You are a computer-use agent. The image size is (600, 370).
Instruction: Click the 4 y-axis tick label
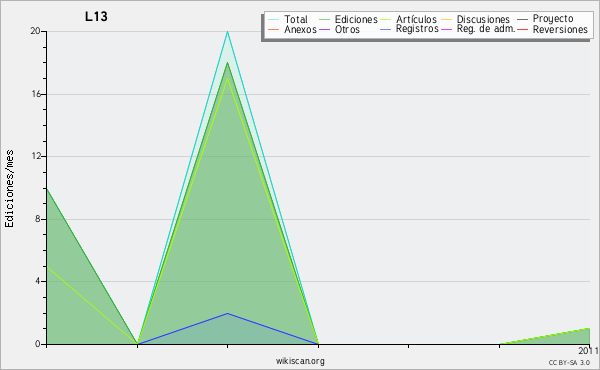click(x=38, y=282)
